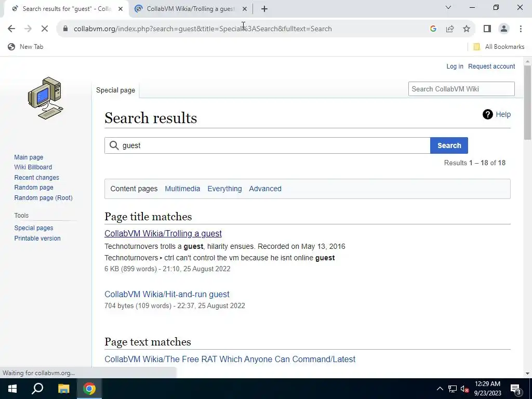
Task: Click Random page (Root) link
Action: pyautogui.click(x=43, y=198)
